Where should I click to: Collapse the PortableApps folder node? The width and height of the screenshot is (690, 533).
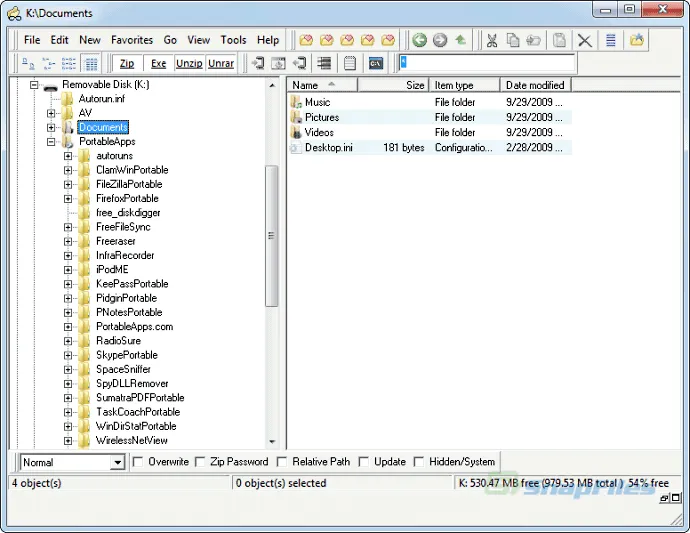click(x=51, y=142)
